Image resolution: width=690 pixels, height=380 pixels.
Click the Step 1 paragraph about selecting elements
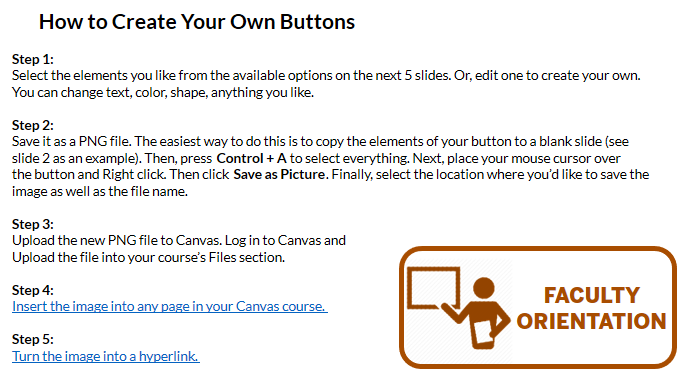[x=326, y=84]
